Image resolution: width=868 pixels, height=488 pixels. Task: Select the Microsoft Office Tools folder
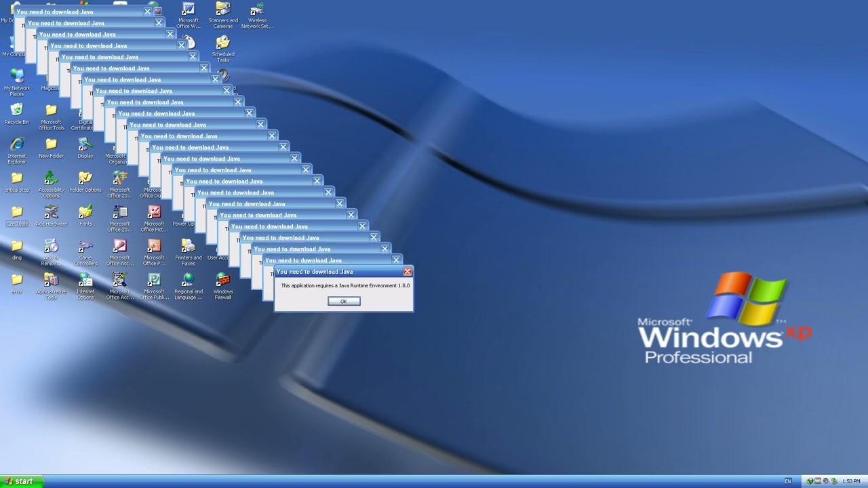tap(51, 117)
